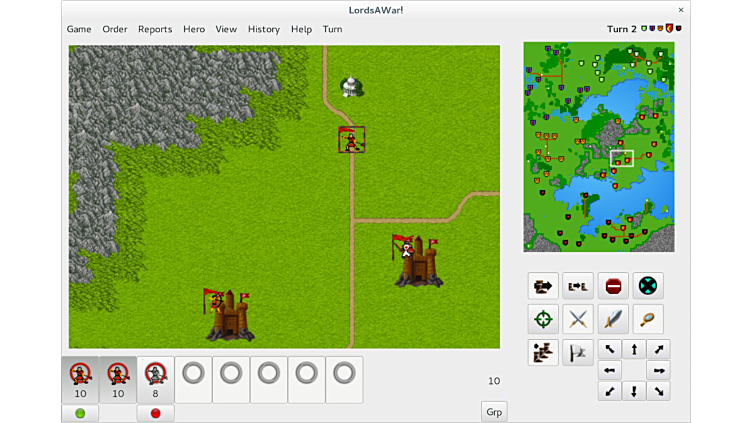The height and width of the screenshot is (423, 752).
Task: Select the single sword icon button
Action: coord(613,319)
